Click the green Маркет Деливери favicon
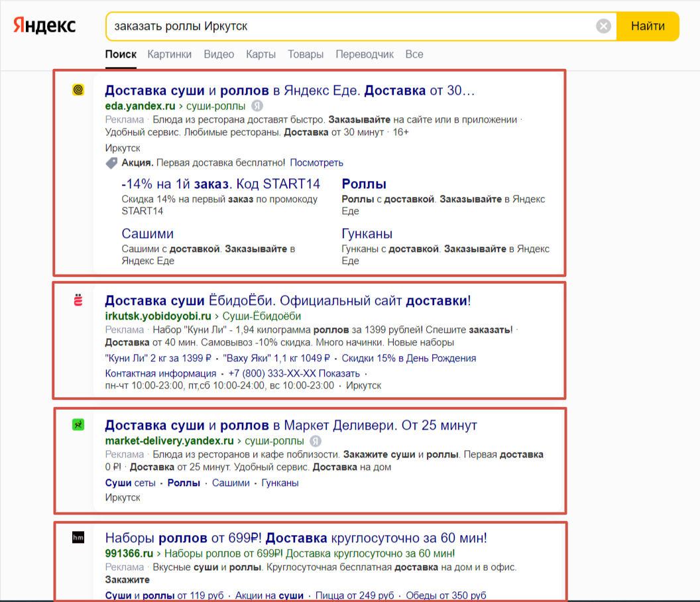Viewport: 700px width, 602px height. point(78,425)
